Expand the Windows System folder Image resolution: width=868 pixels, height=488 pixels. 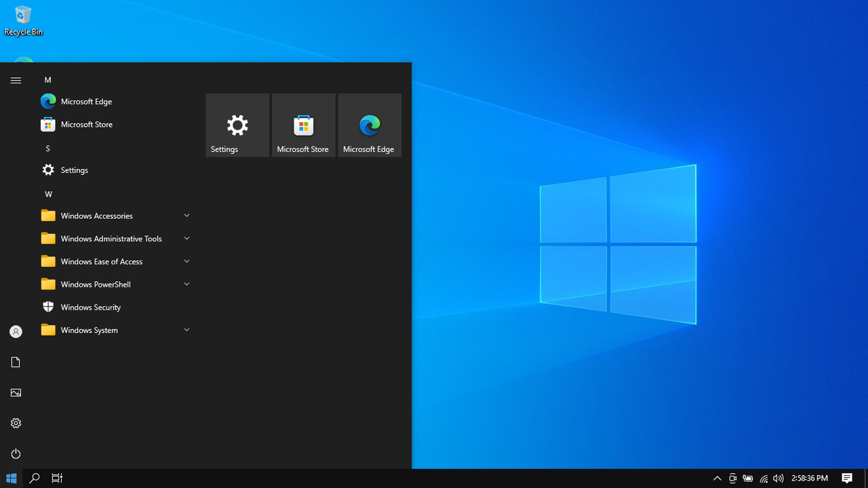116,330
